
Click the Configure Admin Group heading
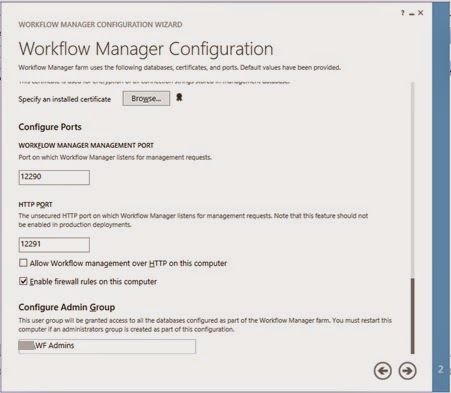(x=67, y=307)
